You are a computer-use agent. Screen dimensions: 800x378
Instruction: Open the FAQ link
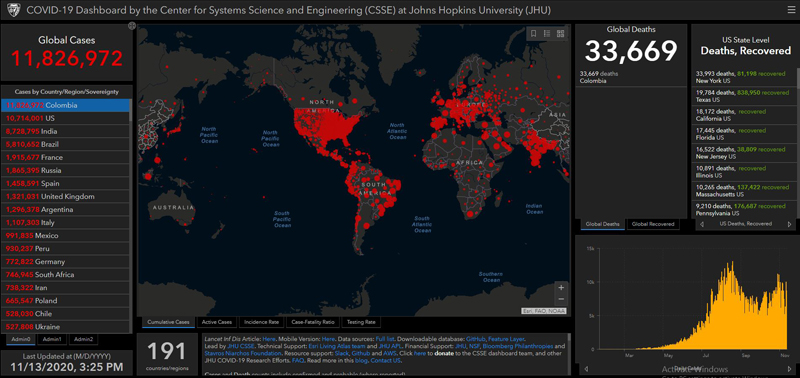[x=298, y=360]
